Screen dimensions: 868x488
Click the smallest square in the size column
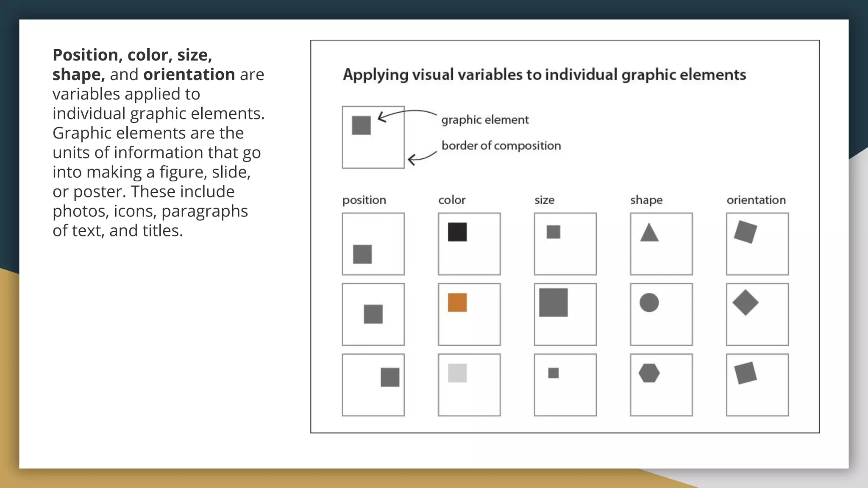pyautogui.click(x=554, y=373)
